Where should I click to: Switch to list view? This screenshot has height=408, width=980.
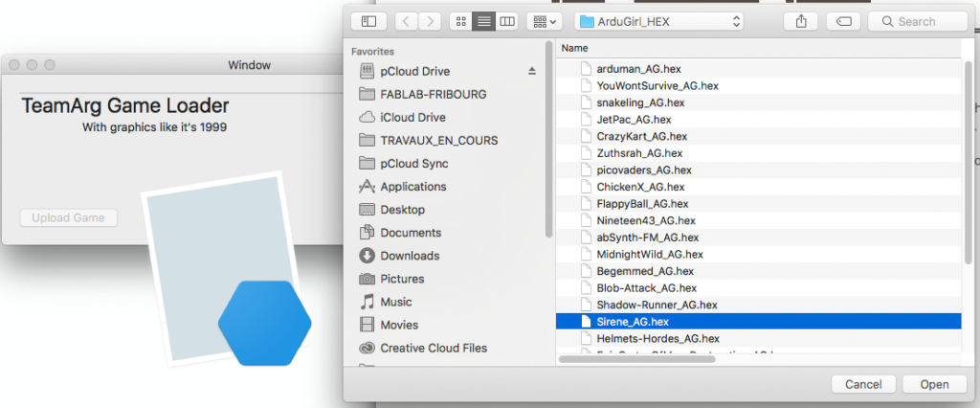[x=483, y=21]
